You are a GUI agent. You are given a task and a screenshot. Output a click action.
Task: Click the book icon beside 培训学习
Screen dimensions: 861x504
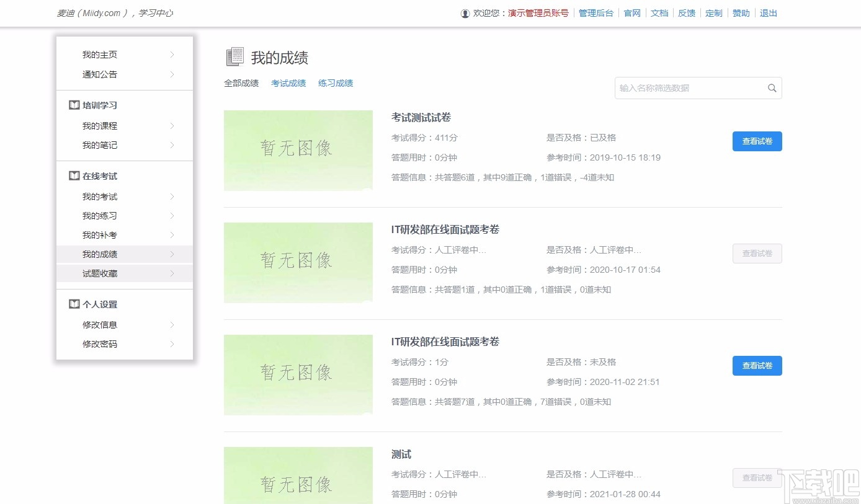pos(73,105)
